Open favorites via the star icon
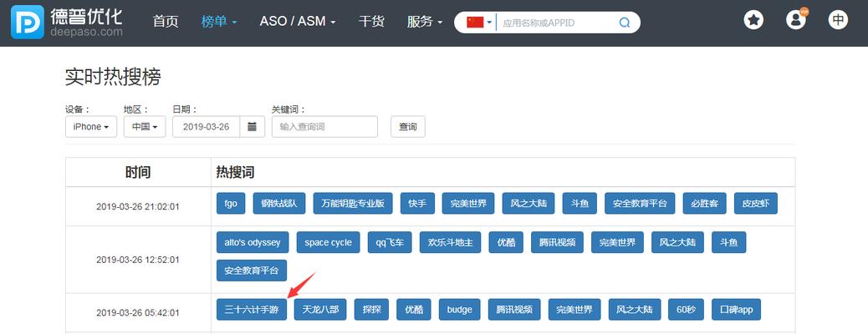This screenshot has height=334, width=868. click(753, 21)
